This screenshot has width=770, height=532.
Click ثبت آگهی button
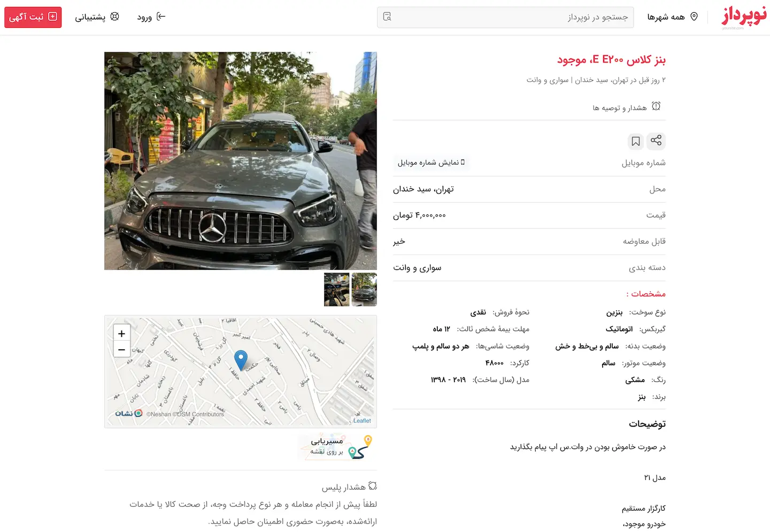pos(33,17)
